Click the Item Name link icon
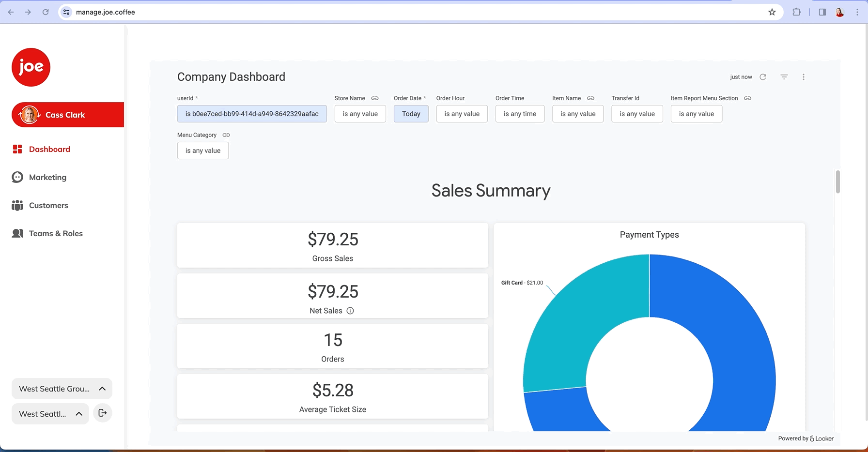Viewport: 868px width, 452px height. point(590,98)
